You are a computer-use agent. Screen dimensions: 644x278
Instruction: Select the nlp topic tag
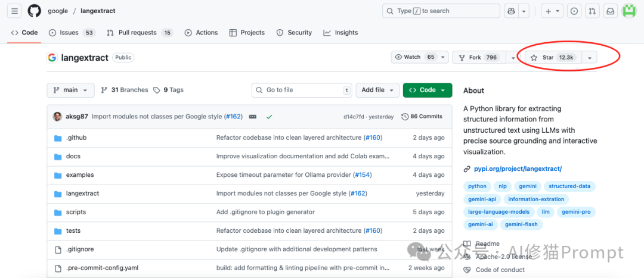coord(503,186)
